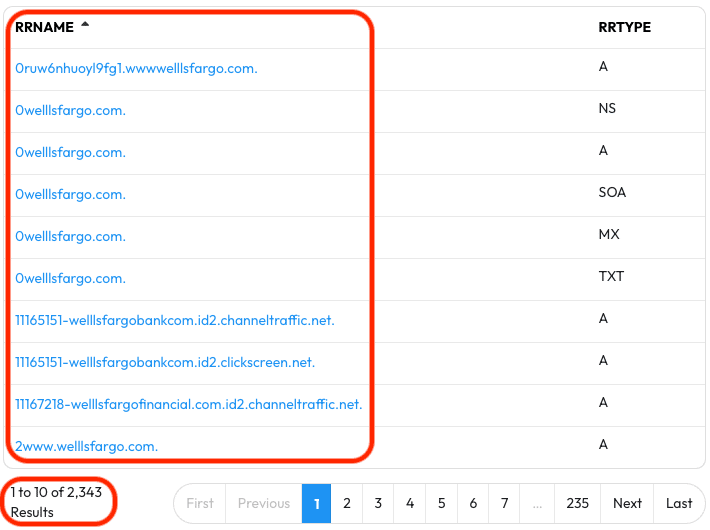Go to page 6 of results
Viewport: 710px width, 530px height.
(x=473, y=503)
